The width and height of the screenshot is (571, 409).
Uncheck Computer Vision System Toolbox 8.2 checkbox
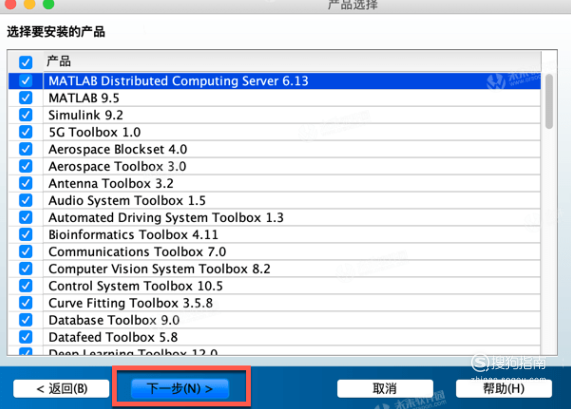point(25,269)
